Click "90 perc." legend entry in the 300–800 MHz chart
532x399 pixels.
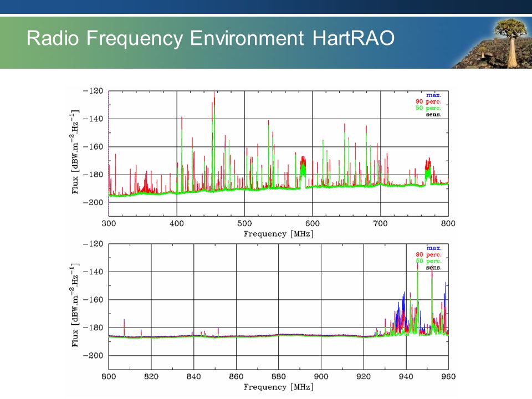coord(428,101)
